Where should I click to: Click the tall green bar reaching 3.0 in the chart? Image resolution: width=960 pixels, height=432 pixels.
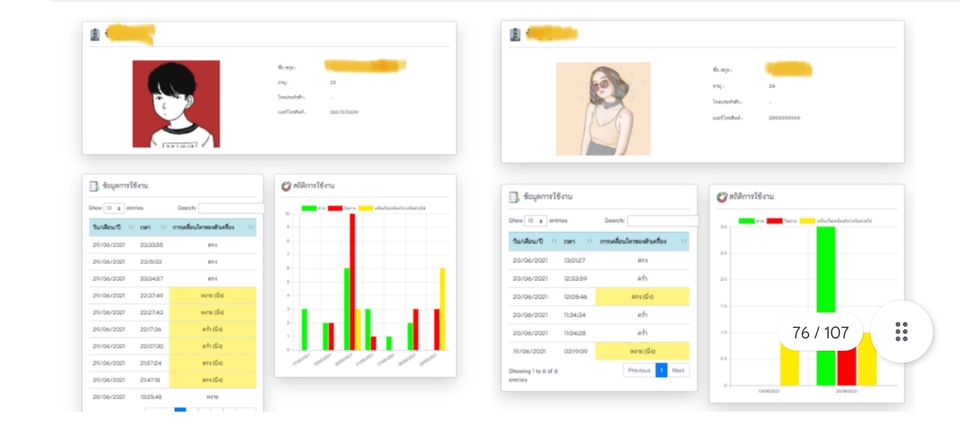tap(826, 306)
